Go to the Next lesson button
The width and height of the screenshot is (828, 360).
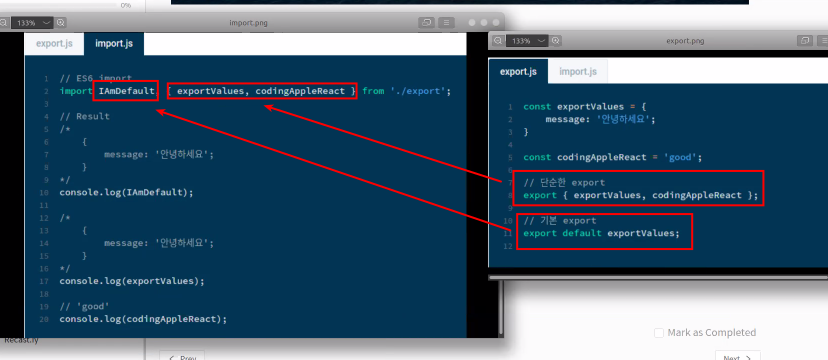(x=738, y=356)
